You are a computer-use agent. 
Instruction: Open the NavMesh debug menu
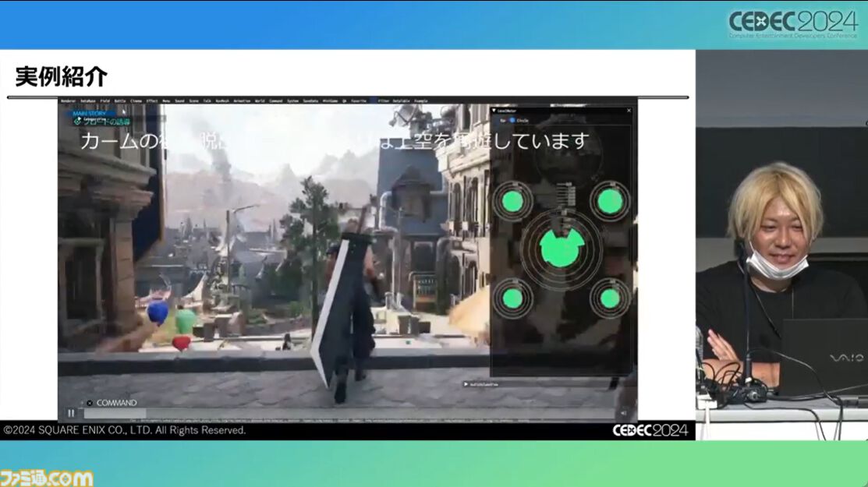point(222,101)
